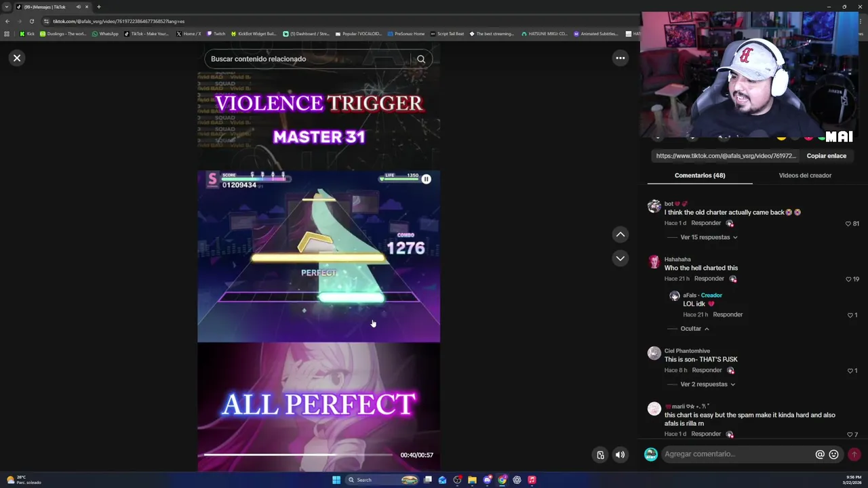The image size is (868, 488).
Task: Like aFals creator reply LOL idk
Action: point(850,315)
